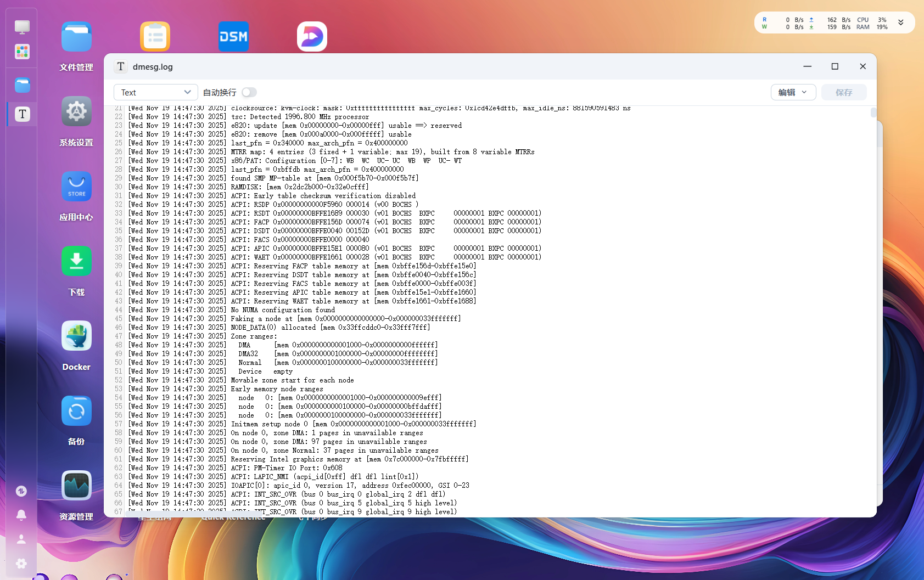The image size is (924, 580).
Task: Open the 下载 download app
Action: click(76, 261)
